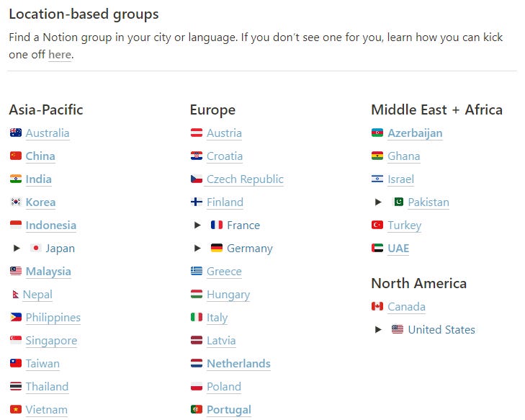The image size is (525, 420).
Task: Follow the Latvia group link
Action: click(221, 341)
